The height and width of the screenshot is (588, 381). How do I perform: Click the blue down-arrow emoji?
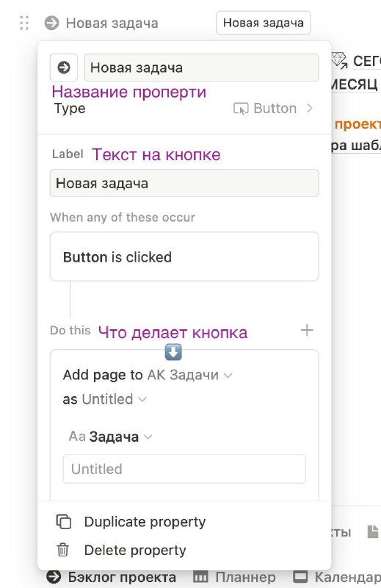pyautogui.click(x=173, y=353)
